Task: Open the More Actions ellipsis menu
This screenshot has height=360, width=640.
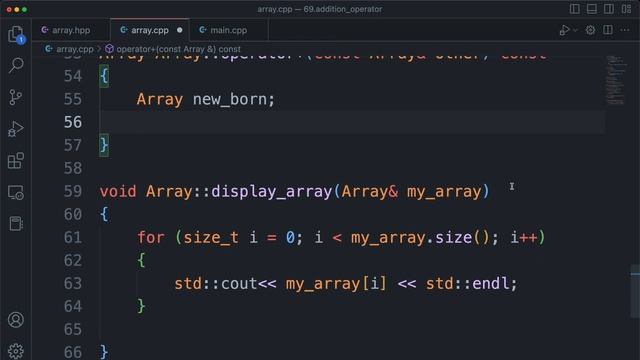Action: 625,30
